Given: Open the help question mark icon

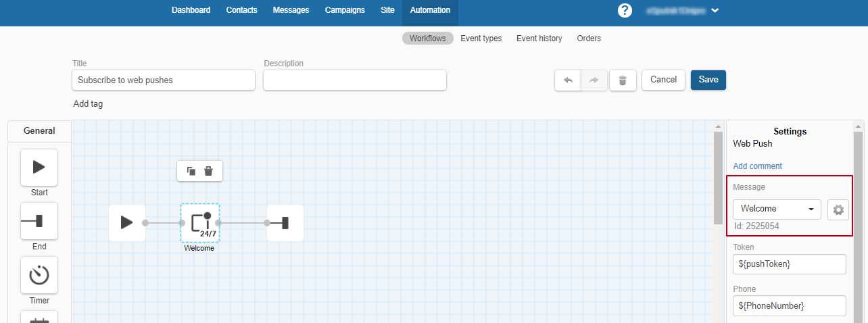Looking at the screenshot, I should pyautogui.click(x=625, y=10).
